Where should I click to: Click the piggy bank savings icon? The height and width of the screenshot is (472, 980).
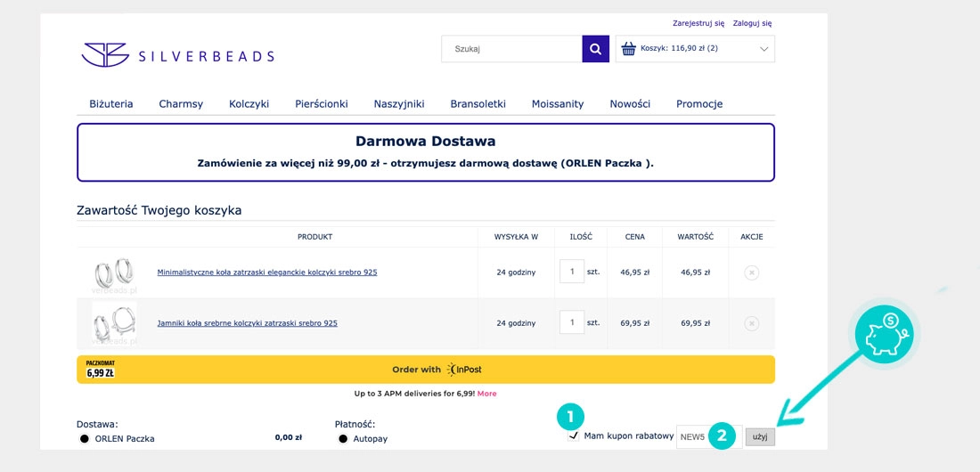[x=884, y=335]
